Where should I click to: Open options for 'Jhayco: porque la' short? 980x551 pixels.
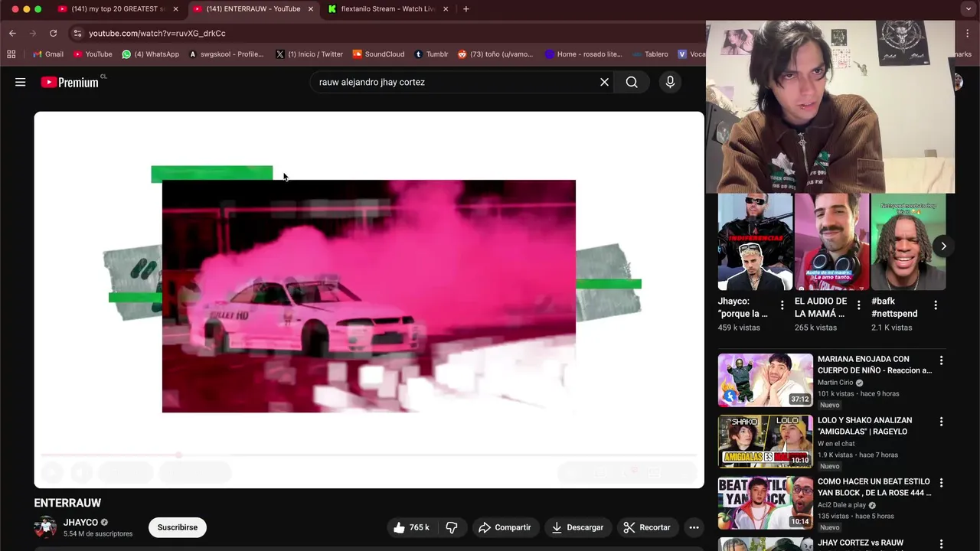(782, 305)
